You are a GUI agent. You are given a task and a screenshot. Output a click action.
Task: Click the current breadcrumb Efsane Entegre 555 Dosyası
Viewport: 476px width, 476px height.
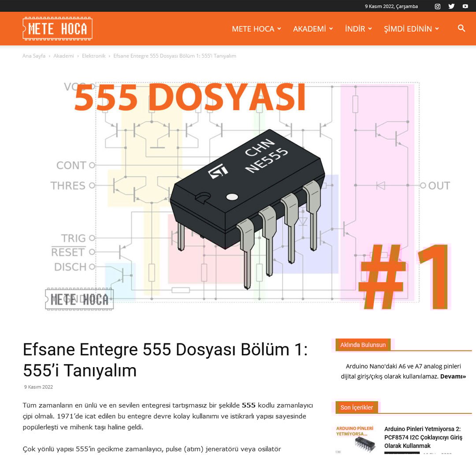[175, 56]
